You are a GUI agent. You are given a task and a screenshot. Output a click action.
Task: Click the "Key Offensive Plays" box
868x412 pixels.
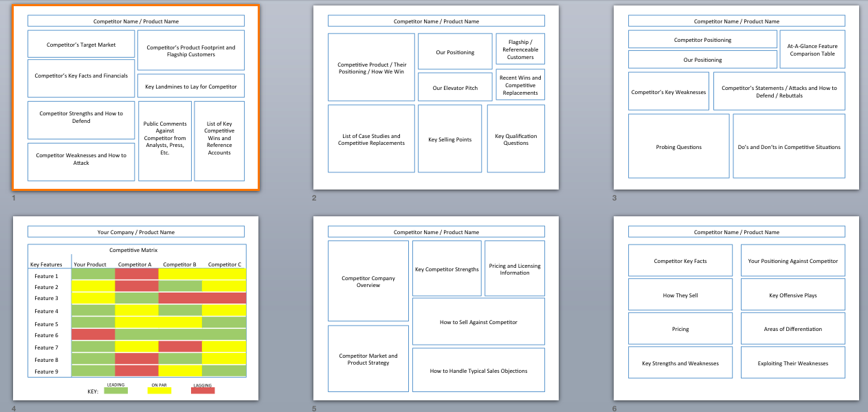click(793, 295)
